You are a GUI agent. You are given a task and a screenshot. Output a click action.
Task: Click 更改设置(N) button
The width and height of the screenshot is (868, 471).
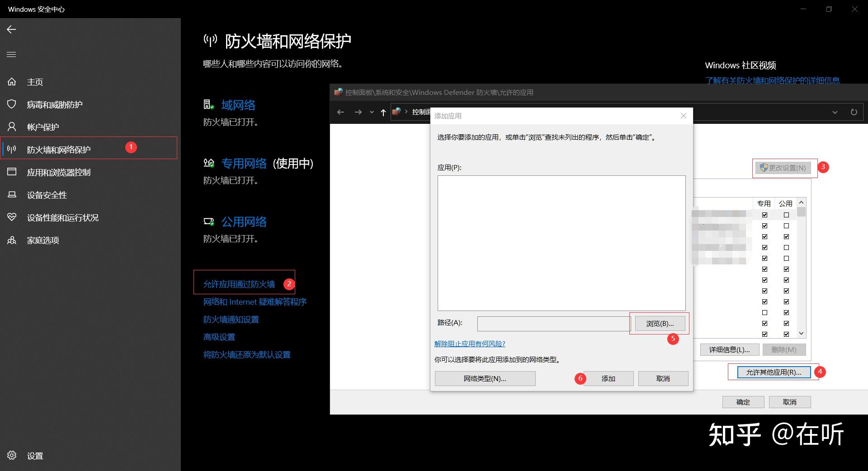tap(783, 168)
